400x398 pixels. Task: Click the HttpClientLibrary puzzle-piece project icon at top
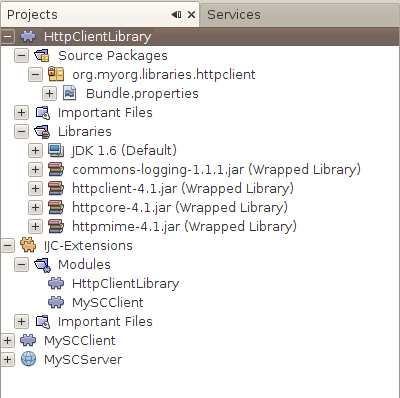(x=28, y=36)
